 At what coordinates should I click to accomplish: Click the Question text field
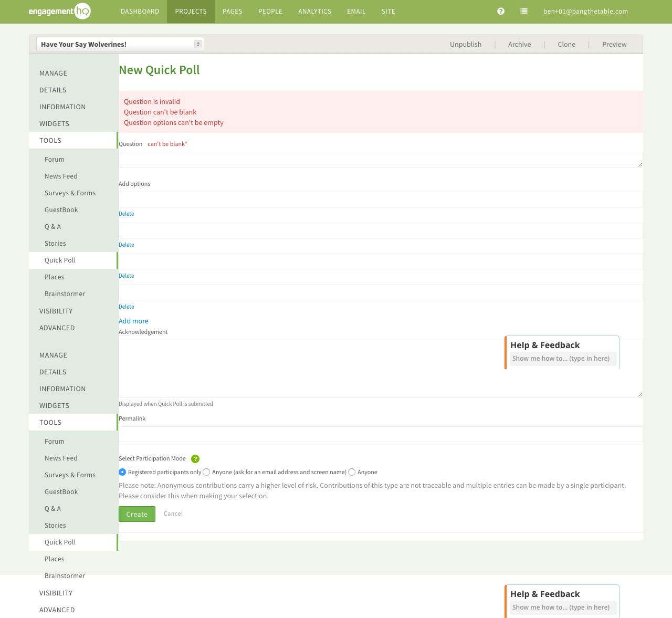click(380, 160)
